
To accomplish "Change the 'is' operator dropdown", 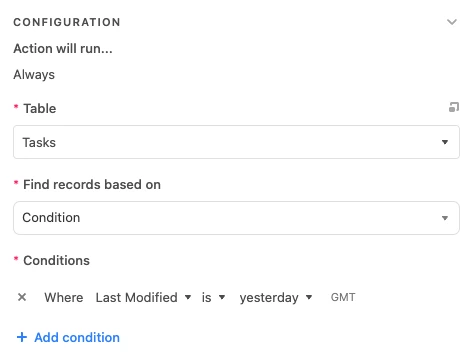I will point(214,297).
